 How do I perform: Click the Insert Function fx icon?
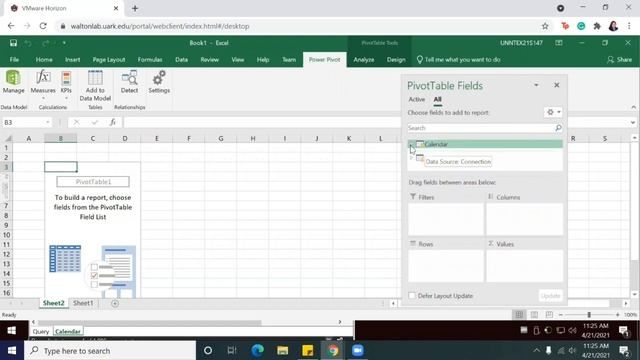113,122
